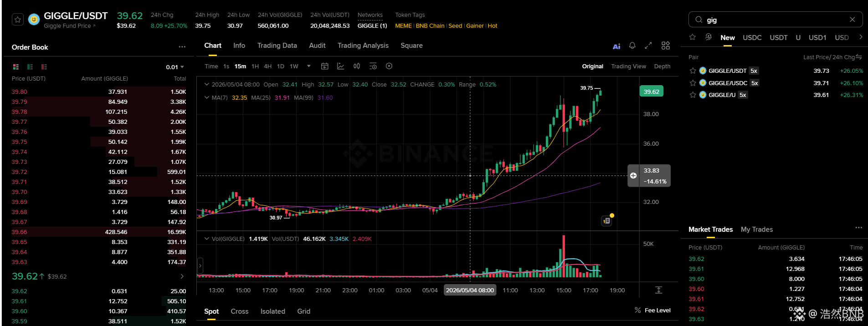The image size is (868, 326).
Task: Open the Trading Data tab
Action: (x=277, y=46)
